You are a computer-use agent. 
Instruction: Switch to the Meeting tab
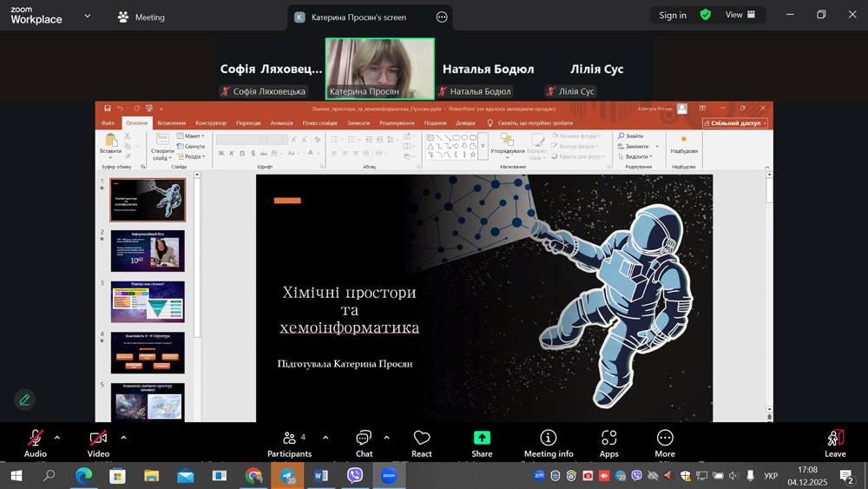141,17
